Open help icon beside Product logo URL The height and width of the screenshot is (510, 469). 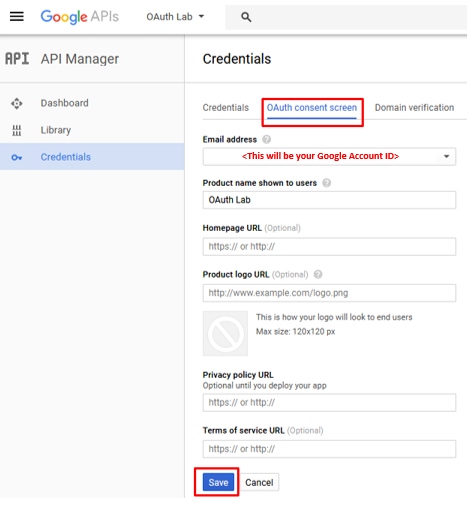tap(318, 274)
